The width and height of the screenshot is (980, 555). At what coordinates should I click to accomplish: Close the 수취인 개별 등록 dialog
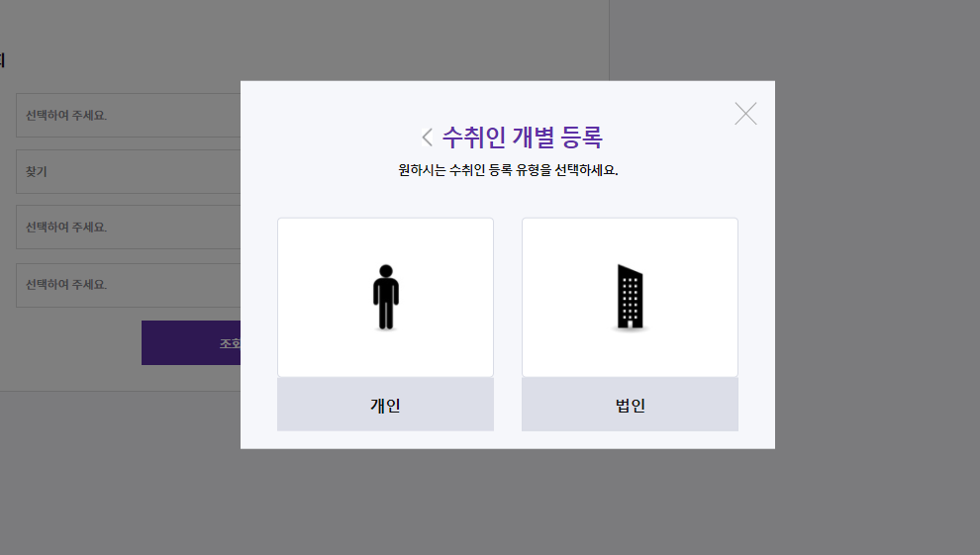(745, 114)
